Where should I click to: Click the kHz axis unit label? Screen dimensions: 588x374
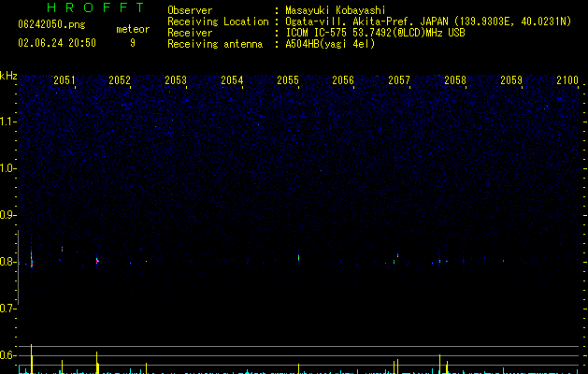click(x=8, y=76)
